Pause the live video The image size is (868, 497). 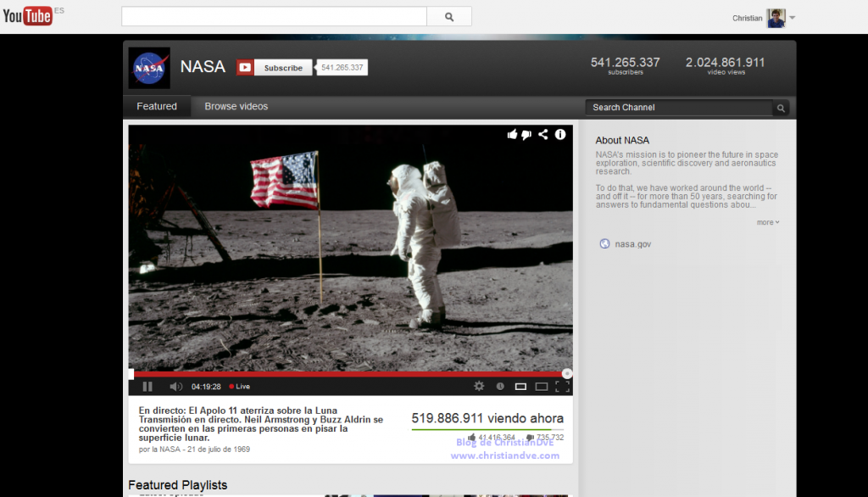click(147, 387)
